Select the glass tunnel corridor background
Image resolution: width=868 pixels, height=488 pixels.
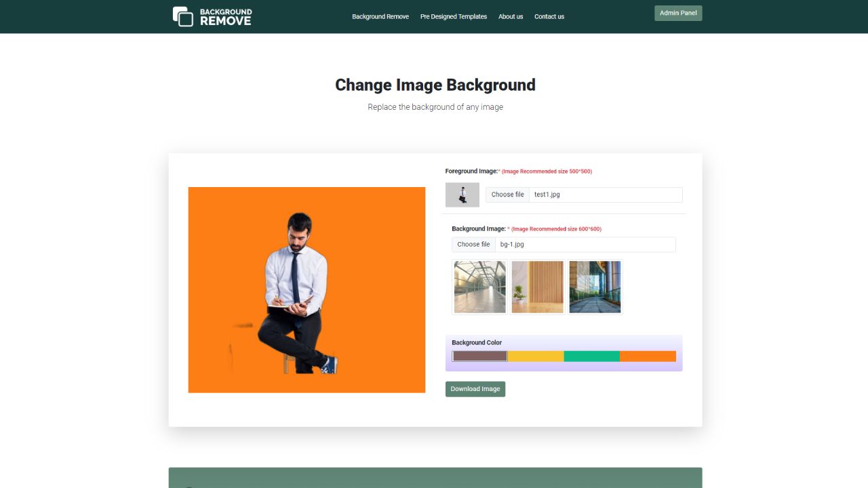point(479,287)
